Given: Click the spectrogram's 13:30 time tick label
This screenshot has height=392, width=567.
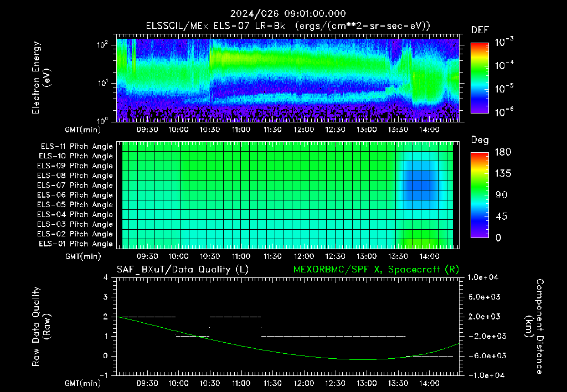Looking at the screenshot, I should 398,130.
